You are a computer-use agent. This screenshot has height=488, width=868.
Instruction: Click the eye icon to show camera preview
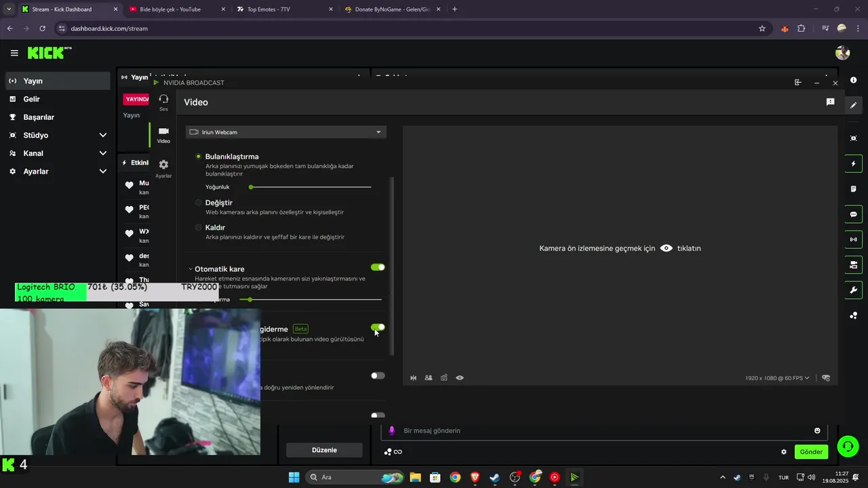tap(667, 248)
